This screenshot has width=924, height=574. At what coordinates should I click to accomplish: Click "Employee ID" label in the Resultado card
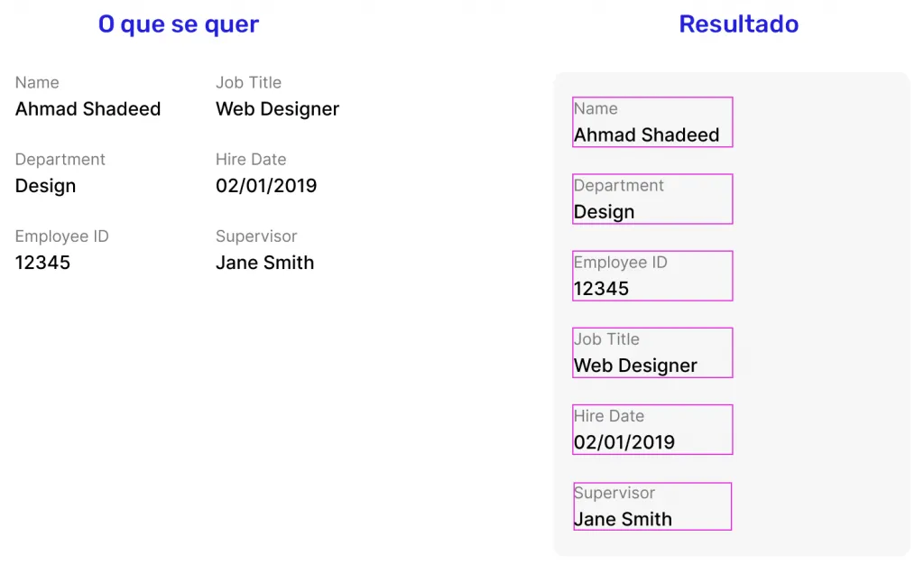pyautogui.click(x=620, y=263)
